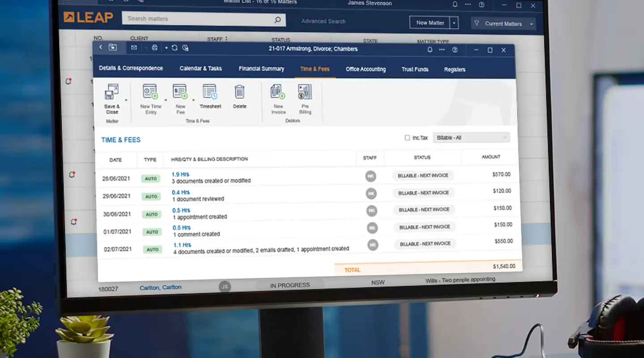Image resolution: width=644 pixels, height=358 pixels.
Task: Select the 30/06/2021 date cell
Action: tap(117, 214)
